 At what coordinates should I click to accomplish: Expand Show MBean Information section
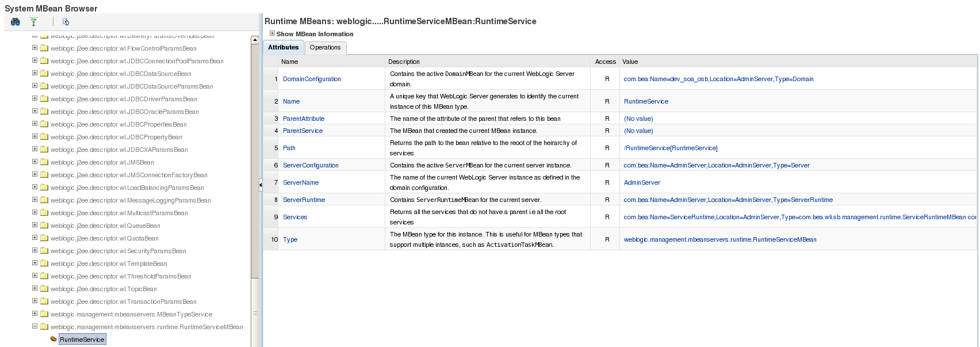click(x=273, y=33)
